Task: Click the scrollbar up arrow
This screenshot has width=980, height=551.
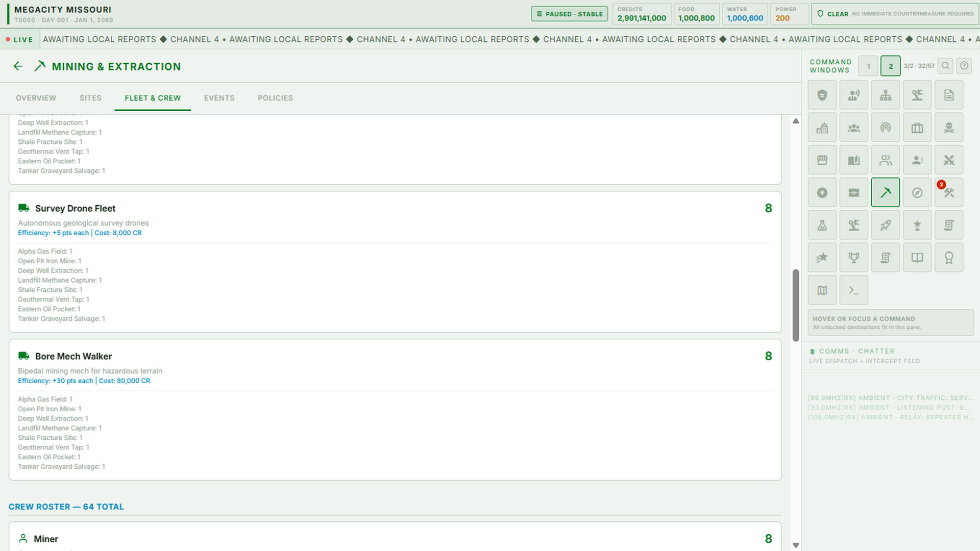Action: click(795, 121)
